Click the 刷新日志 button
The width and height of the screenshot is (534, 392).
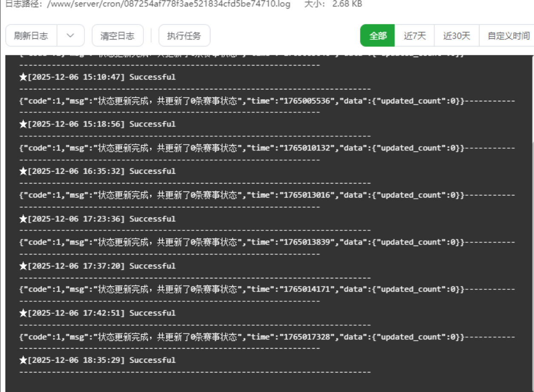[x=31, y=36]
